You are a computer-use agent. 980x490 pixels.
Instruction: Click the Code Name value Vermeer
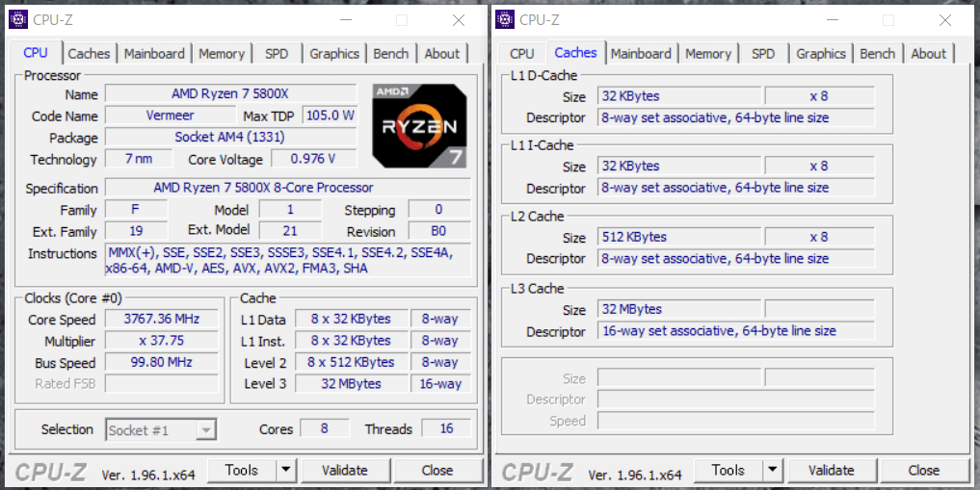[170, 116]
